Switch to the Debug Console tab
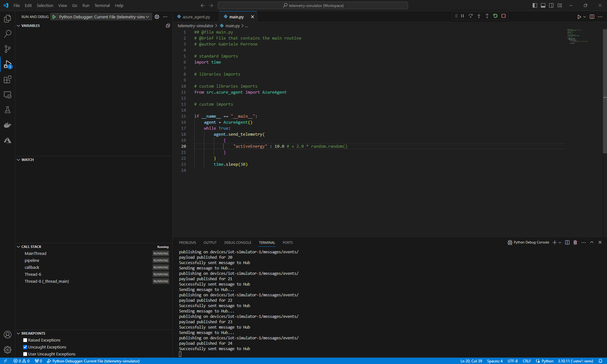Screen dimensions: 607x364 click(238, 243)
